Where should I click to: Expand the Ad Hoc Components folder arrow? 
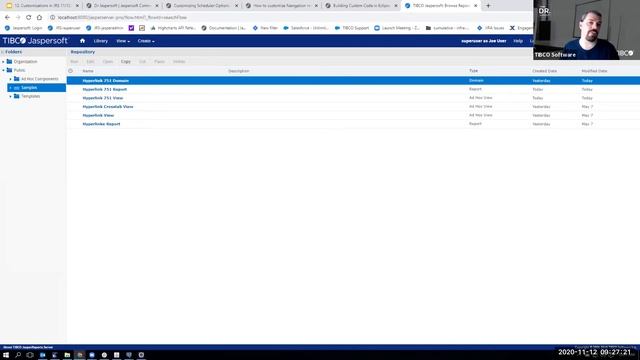click(x=11, y=79)
